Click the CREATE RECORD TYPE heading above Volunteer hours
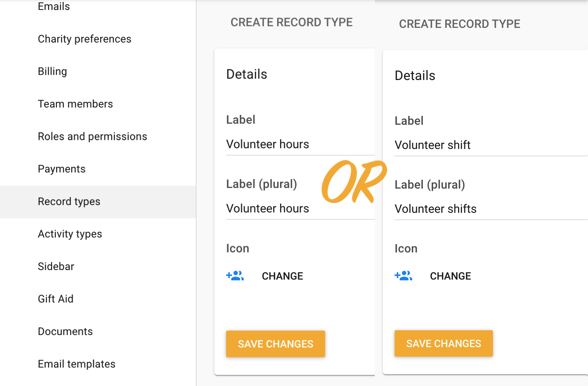This screenshot has width=588, height=386. coord(291,22)
